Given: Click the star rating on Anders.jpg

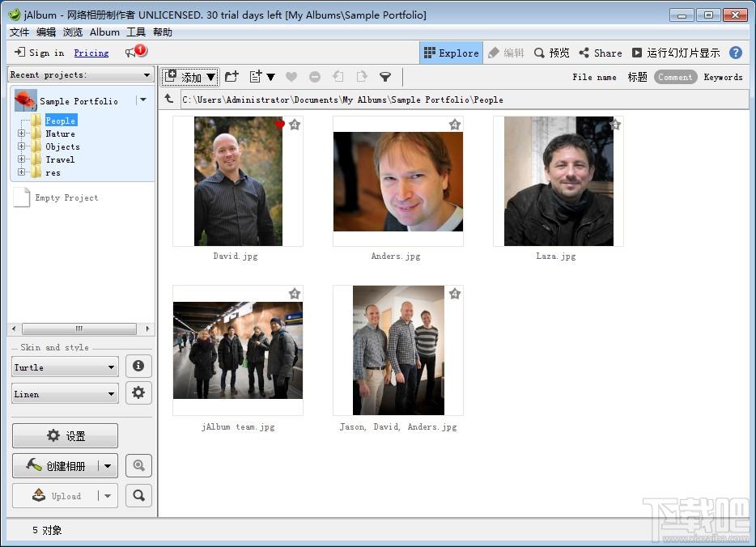Looking at the screenshot, I should point(455,125).
